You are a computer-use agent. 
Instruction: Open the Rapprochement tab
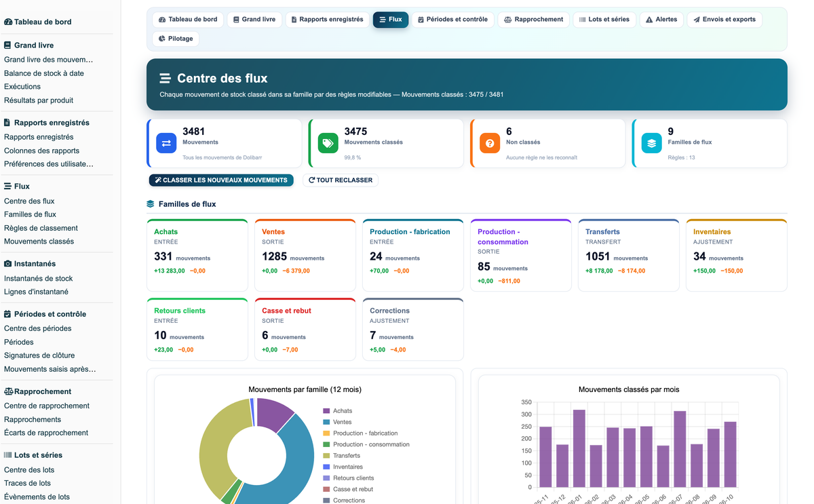534,20
